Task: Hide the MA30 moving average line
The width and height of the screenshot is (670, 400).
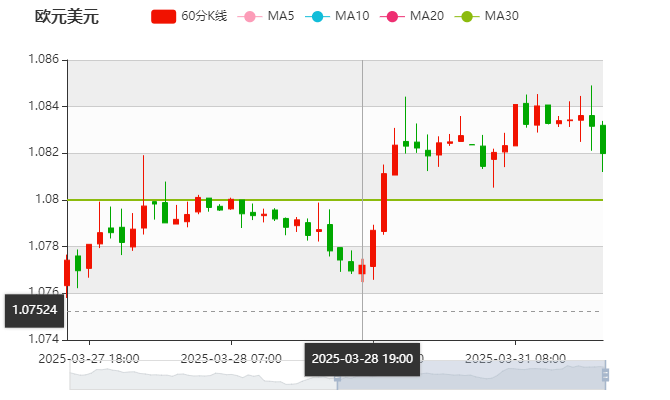Action: (x=466, y=17)
